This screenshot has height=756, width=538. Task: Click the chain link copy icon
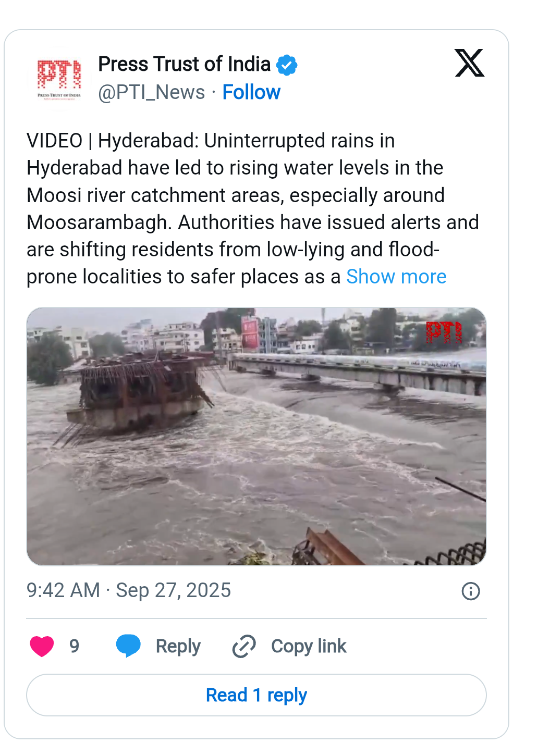tap(244, 646)
